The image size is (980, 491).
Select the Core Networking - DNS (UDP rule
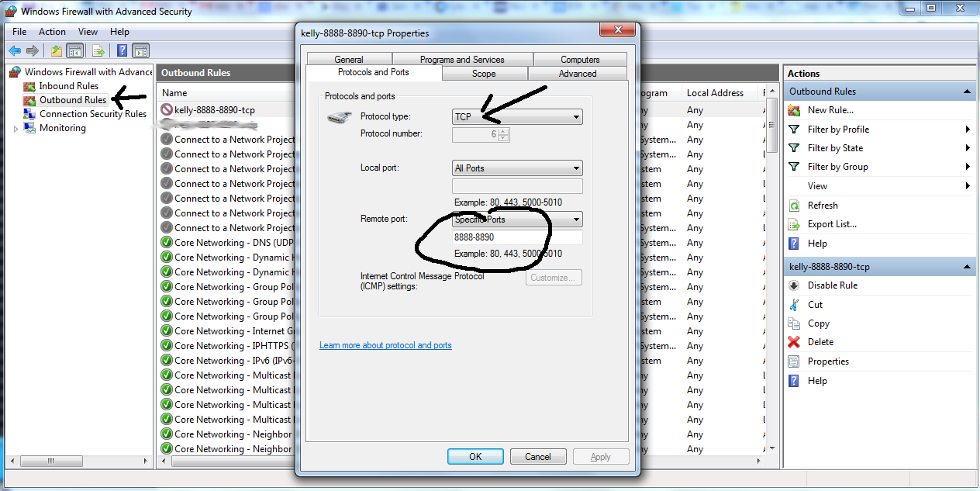coord(226,243)
